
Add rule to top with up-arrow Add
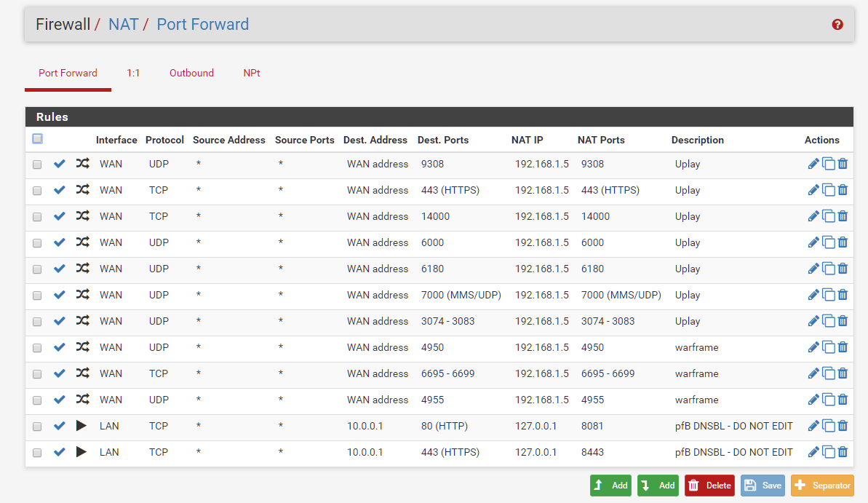click(610, 486)
